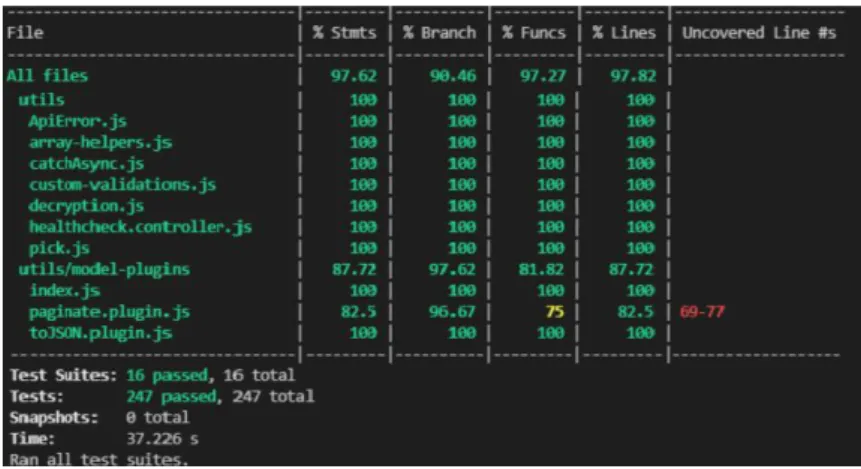Click the yellow 75 Funcs value
Viewport: 861px width, 469px height.
[555, 312]
